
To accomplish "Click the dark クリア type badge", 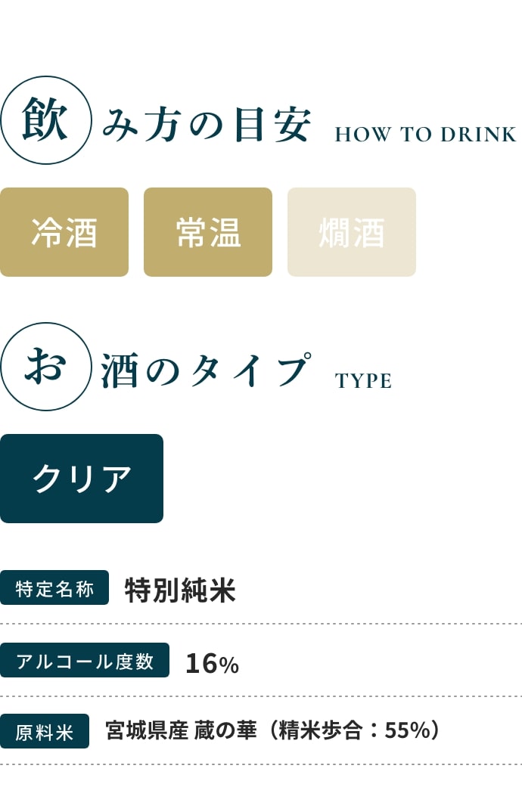I will [x=82, y=479].
